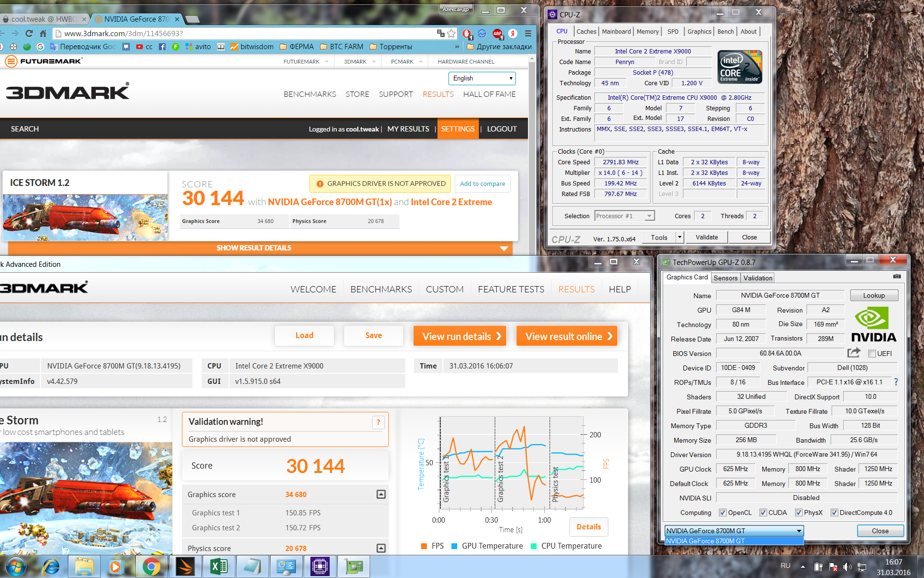Click the View result online button
The image size is (924, 578).
[x=567, y=336]
